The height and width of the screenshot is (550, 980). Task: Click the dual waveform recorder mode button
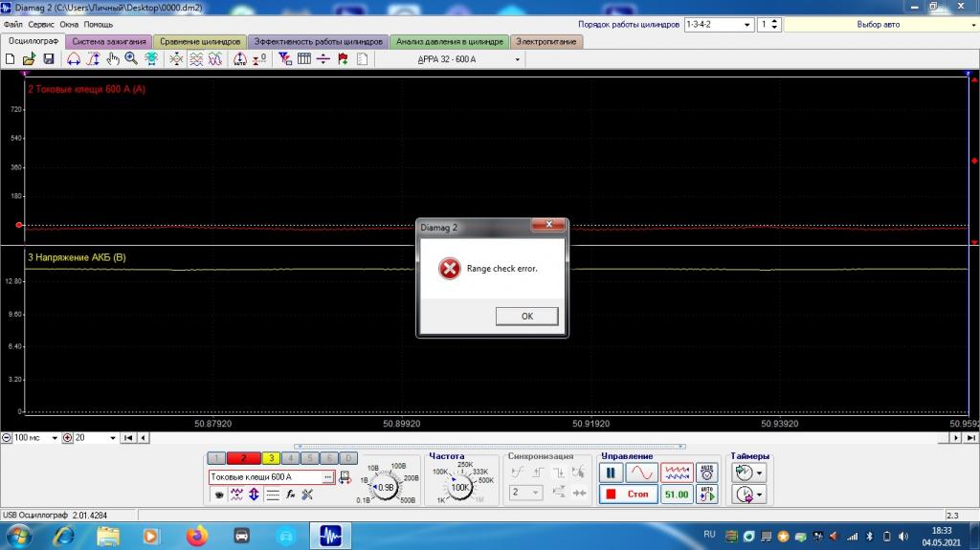click(x=677, y=473)
